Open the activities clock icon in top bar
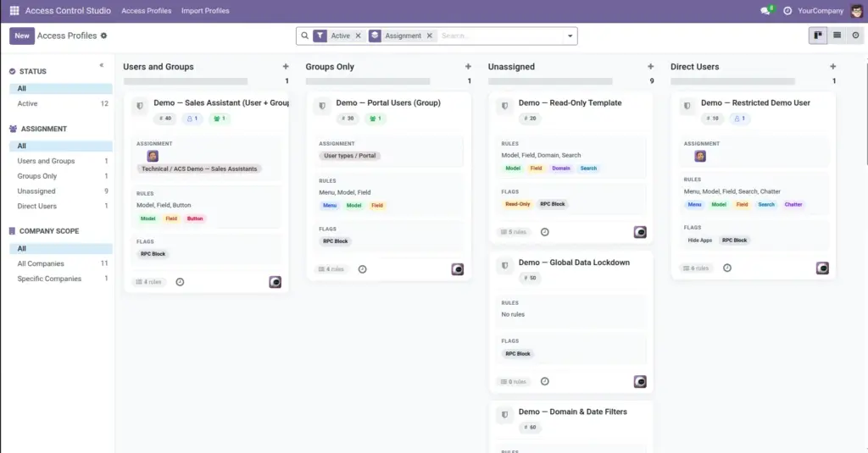 tap(787, 10)
